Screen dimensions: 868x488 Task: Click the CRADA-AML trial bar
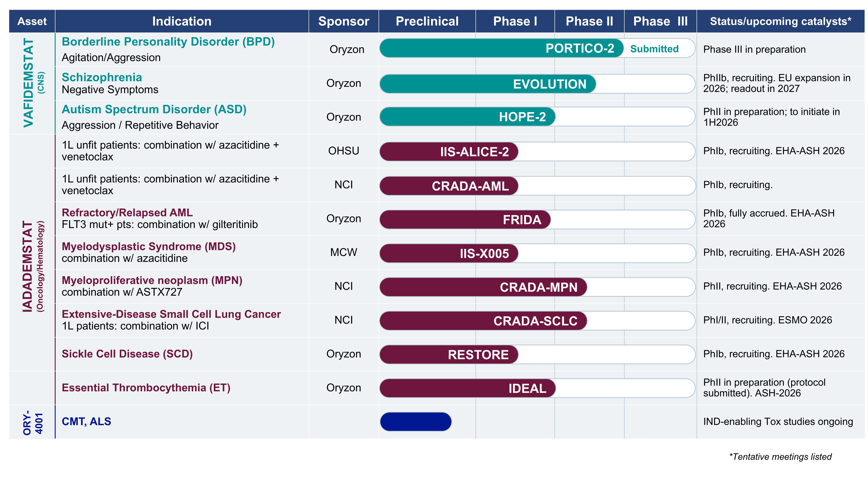[449, 186]
